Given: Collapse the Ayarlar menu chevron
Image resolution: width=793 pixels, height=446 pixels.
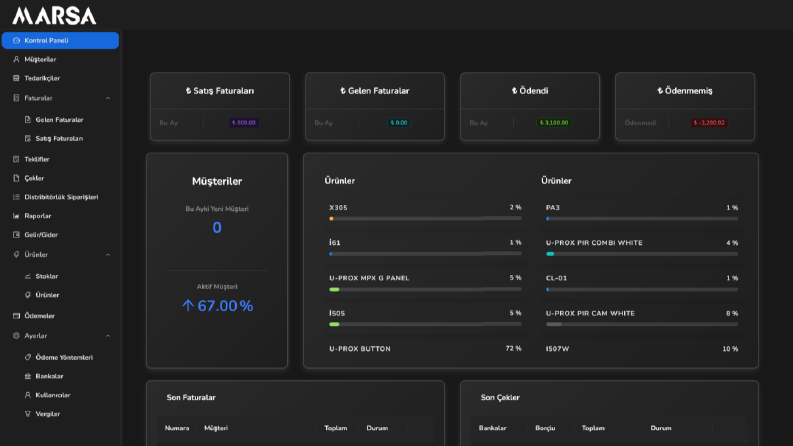Looking at the screenshot, I should click(x=108, y=336).
